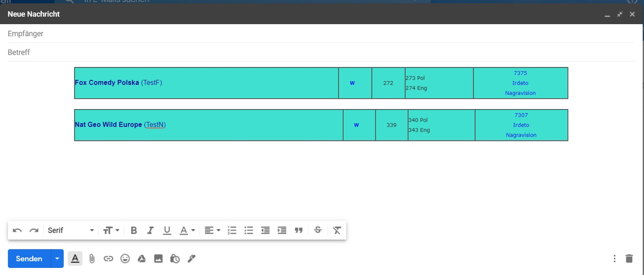Click the 7375 link
644x275 pixels.
[521, 73]
